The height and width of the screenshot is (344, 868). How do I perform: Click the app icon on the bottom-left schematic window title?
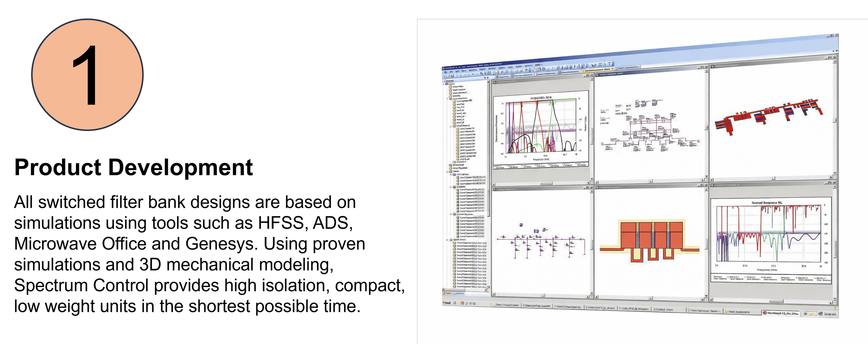(494, 189)
